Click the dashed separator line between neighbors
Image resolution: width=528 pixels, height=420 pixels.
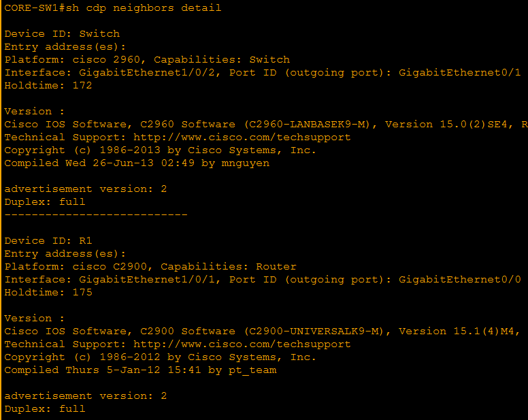click(95, 214)
